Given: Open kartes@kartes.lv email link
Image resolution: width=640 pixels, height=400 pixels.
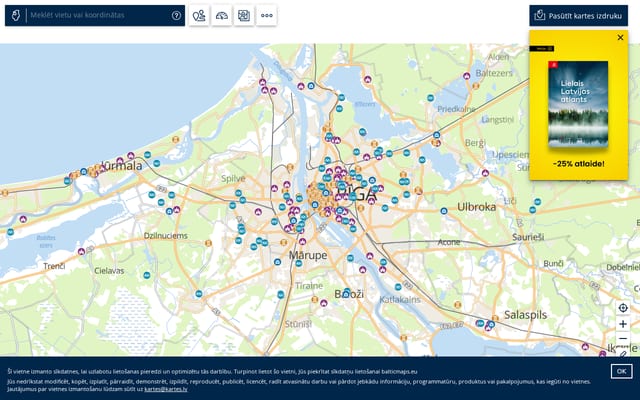Looking at the screenshot, I should 166,389.
